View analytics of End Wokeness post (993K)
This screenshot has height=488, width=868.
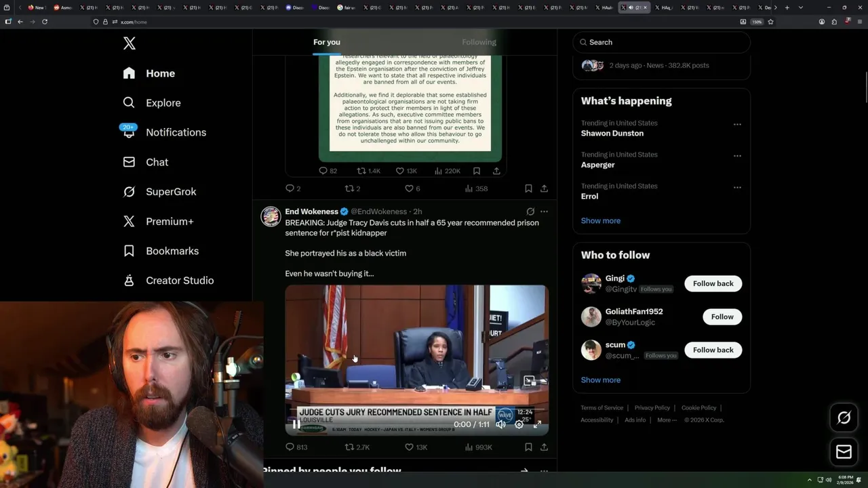pos(478,447)
